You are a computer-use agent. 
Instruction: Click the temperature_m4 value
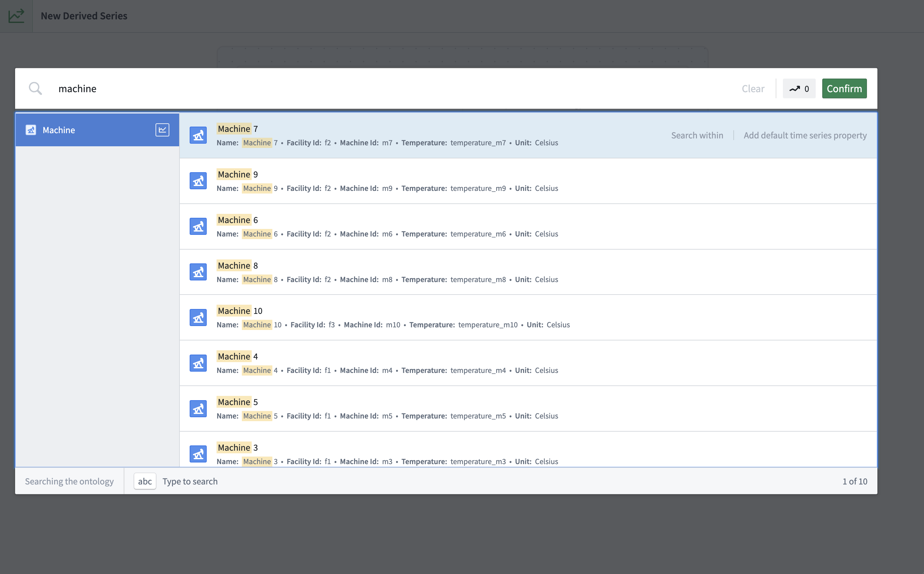click(x=478, y=371)
